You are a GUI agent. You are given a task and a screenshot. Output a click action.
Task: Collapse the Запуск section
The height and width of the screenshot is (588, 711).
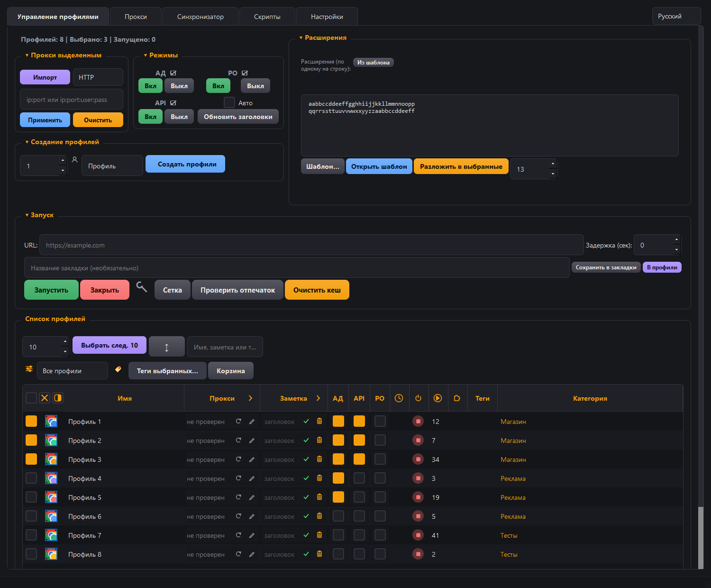click(x=27, y=215)
